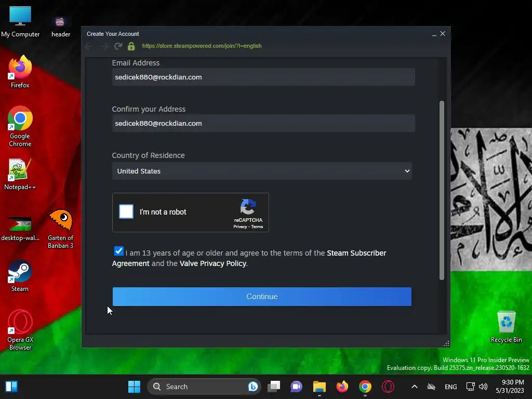This screenshot has width=532, height=399.
Task: Open the Valve Privacy Policy link
Action: [212, 263]
